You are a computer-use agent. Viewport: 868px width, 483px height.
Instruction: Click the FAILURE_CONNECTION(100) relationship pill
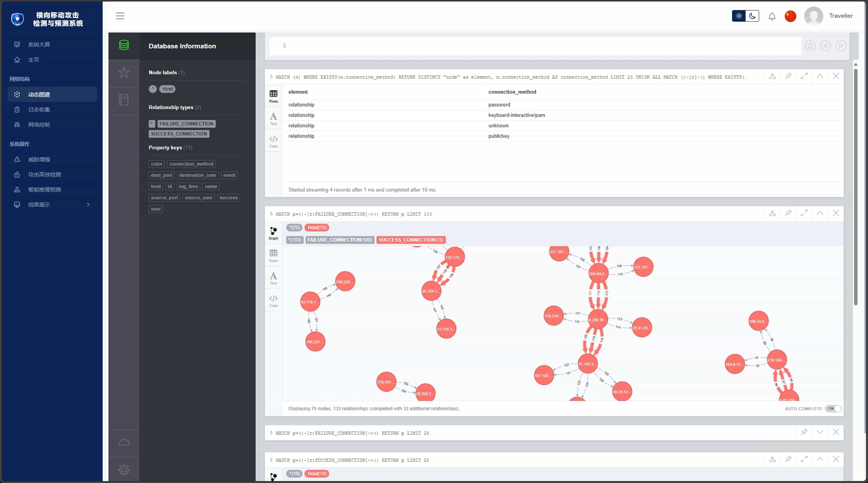pyautogui.click(x=340, y=240)
